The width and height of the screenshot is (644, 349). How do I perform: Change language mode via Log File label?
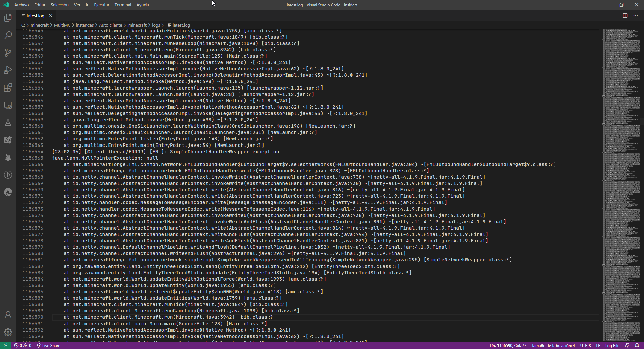pyautogui.click(x=612, y=345)
